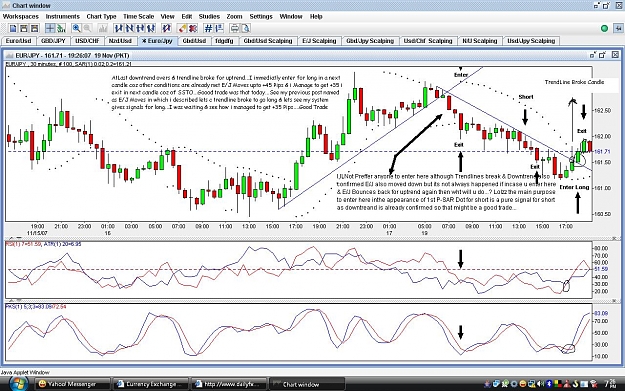Image resolution: width=625 pixels, height=391 pixels.
Task: Switch to the GBD/JPY tab
Action: pos(53,41)
